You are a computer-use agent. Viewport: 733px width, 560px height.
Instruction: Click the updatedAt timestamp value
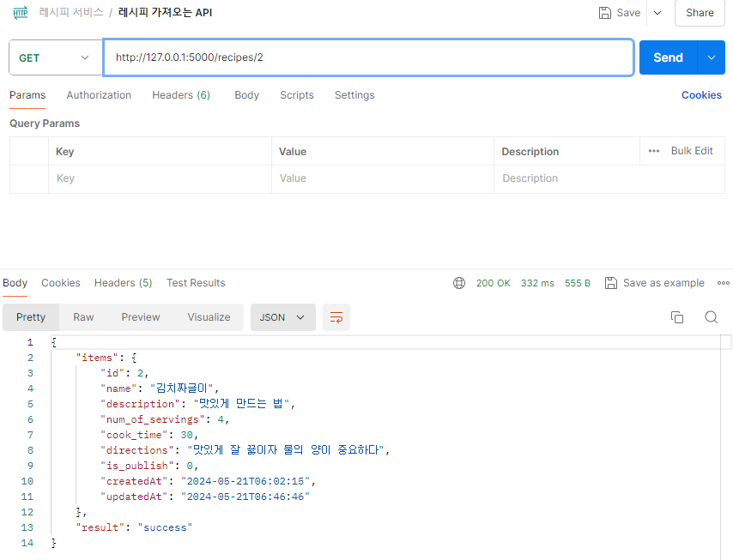click(x=245, y=497)
